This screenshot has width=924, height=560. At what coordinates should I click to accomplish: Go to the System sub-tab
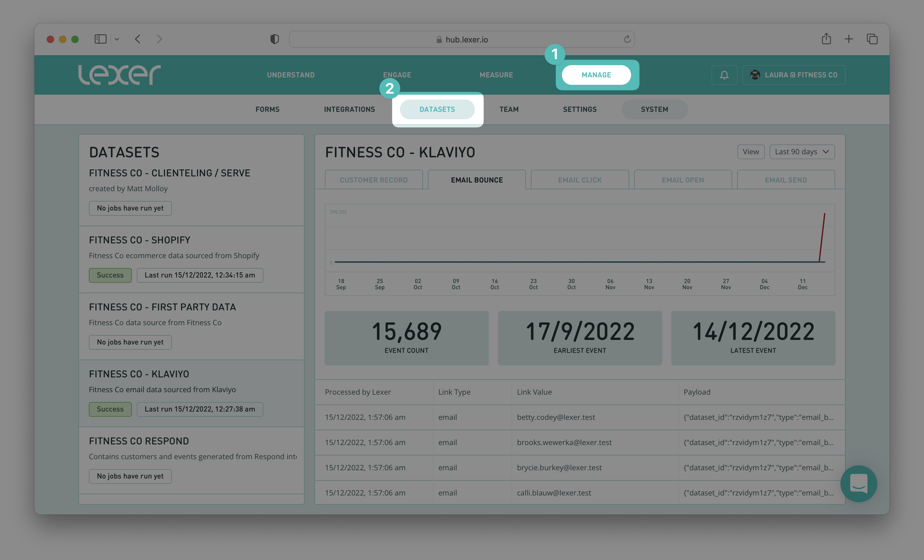(654, 109)
